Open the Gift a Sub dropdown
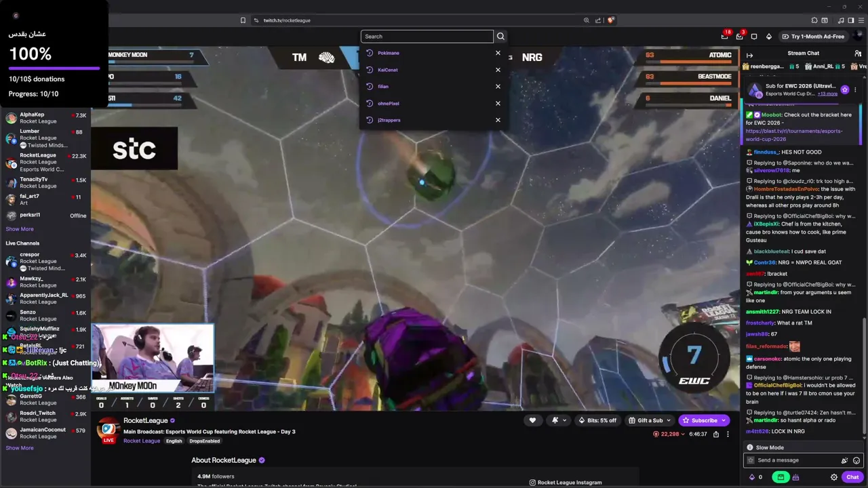 point(650,420)
